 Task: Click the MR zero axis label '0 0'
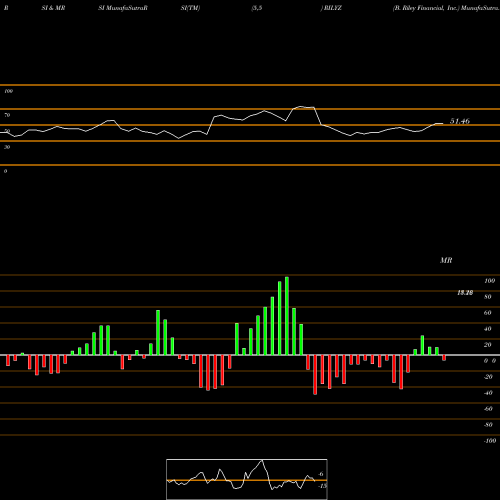[x=490, y=361]
